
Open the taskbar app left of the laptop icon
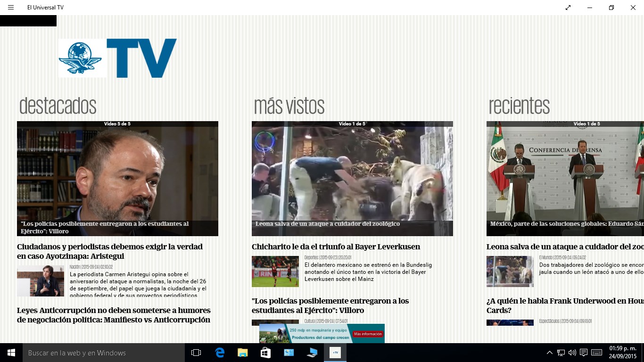tap(289, 353)
